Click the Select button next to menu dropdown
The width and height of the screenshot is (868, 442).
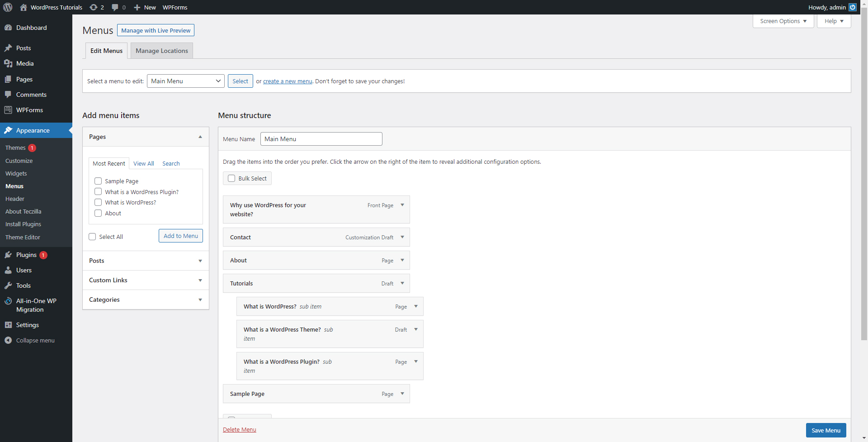coord(240,81)
